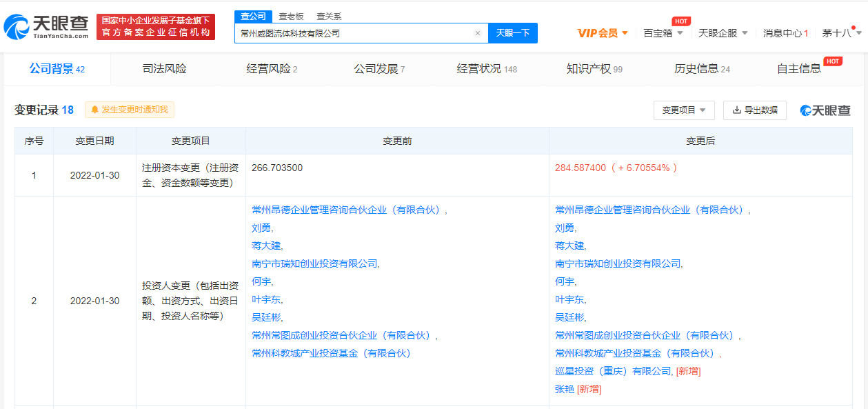The height and width of the screenshot is (409, 868).
Task: Select the 查公司 search tab
Action: coord(253,16)
